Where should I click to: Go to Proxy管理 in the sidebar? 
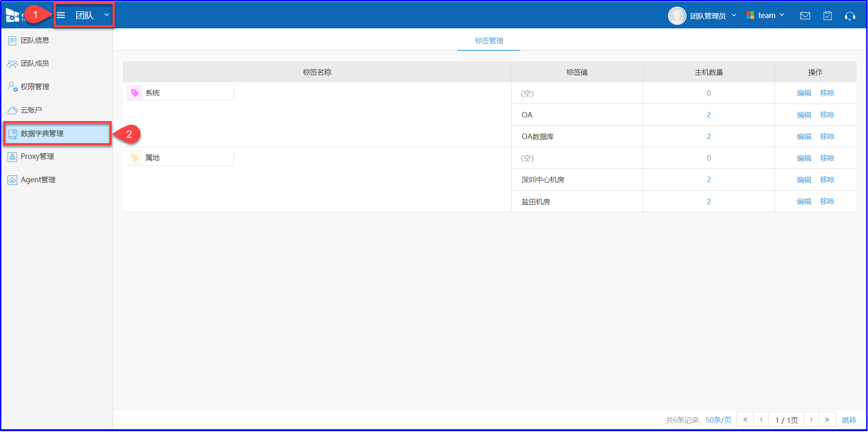(x=37, y=157)
